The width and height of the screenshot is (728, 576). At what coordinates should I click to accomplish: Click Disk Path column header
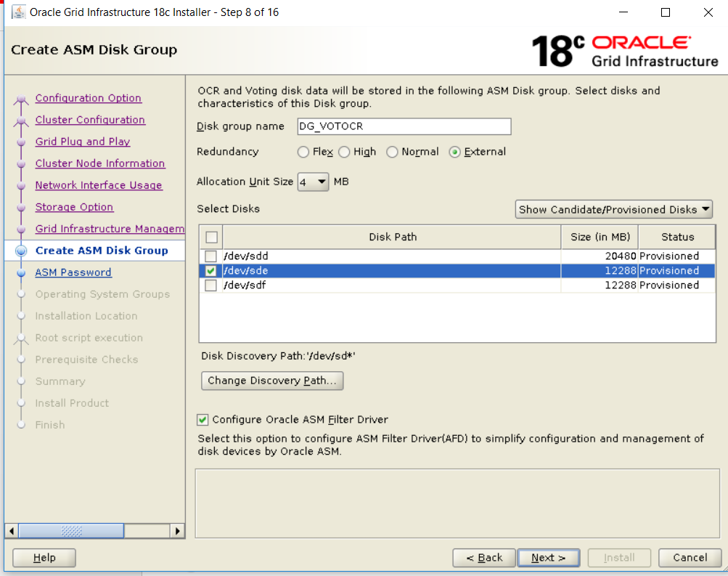click(x=393, y=237)
